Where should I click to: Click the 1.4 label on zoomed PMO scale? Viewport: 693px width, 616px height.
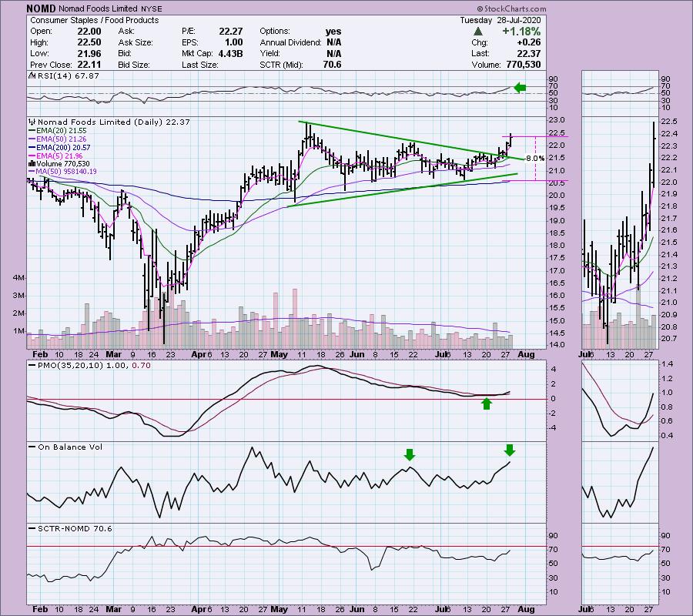coord(668,364)
